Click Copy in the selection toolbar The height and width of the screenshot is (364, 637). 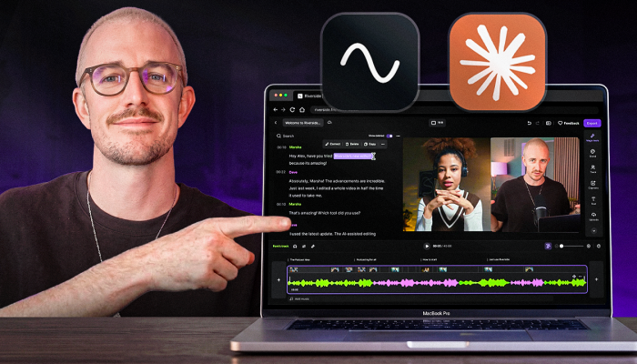tap(369, 144)
